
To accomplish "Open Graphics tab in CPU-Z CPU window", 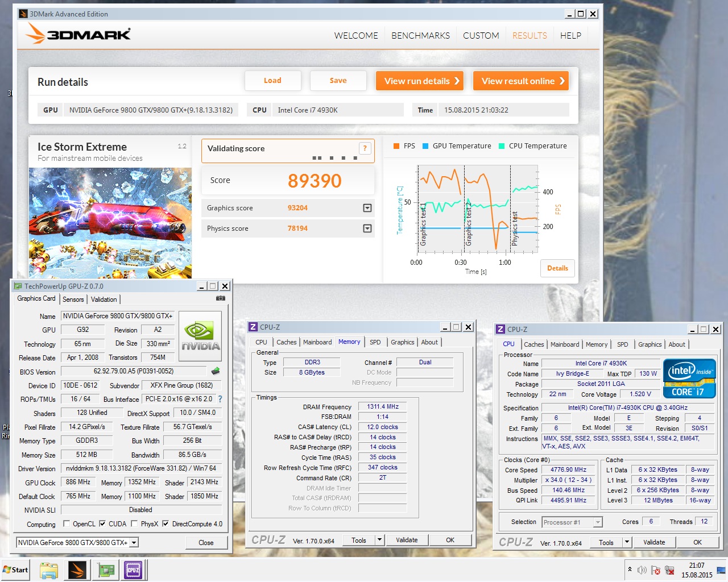I will tap(650, 344).
